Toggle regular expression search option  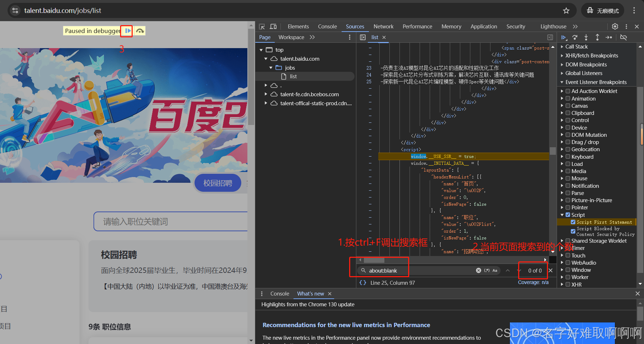point(487,270)
